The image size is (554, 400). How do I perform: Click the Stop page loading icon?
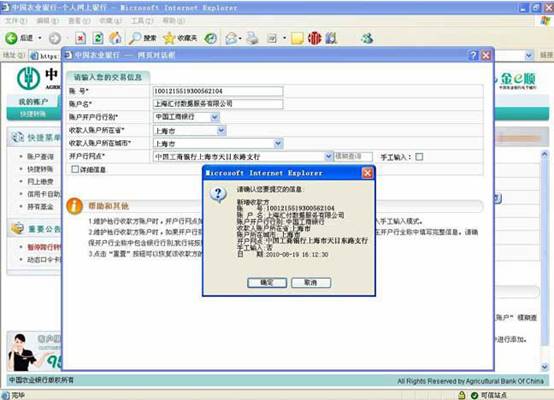point(81,38)
